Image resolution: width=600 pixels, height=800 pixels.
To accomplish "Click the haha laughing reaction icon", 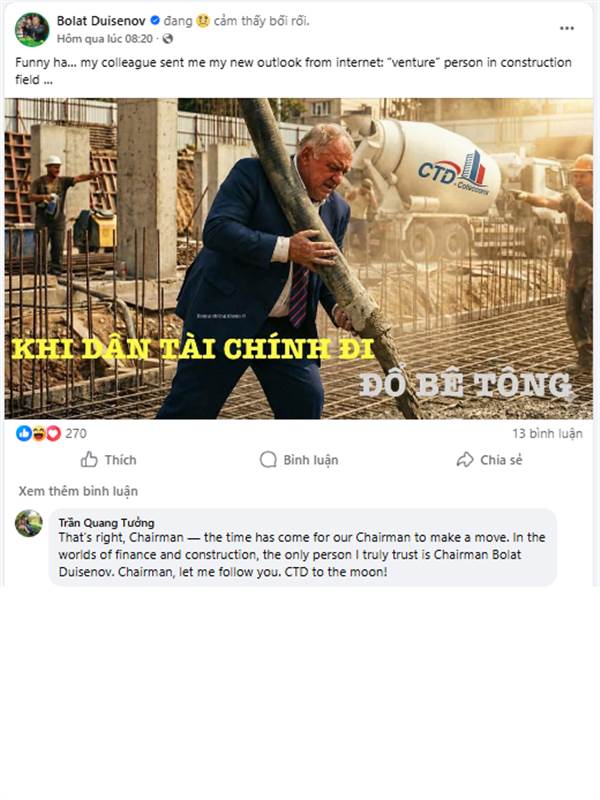I will (39, 434).
